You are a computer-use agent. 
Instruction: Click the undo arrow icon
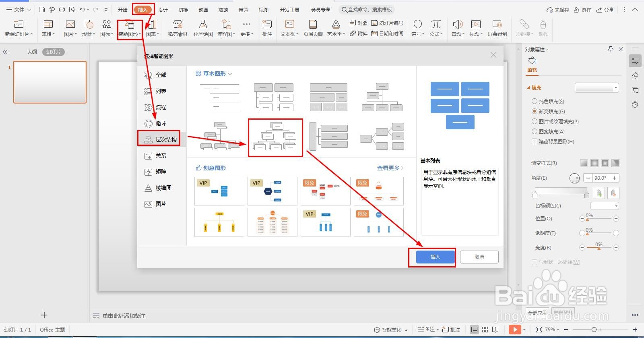pos(83,9)
